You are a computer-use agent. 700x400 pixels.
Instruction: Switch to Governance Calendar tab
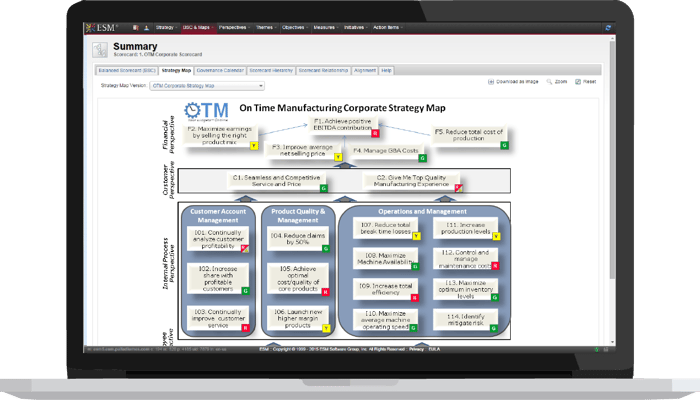[220, 71]
